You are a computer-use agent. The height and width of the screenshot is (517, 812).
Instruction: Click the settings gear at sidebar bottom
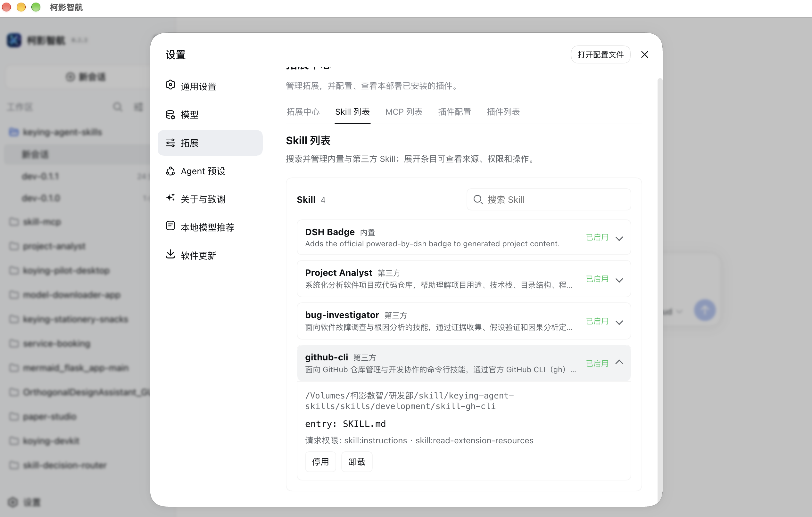[13, 502]
